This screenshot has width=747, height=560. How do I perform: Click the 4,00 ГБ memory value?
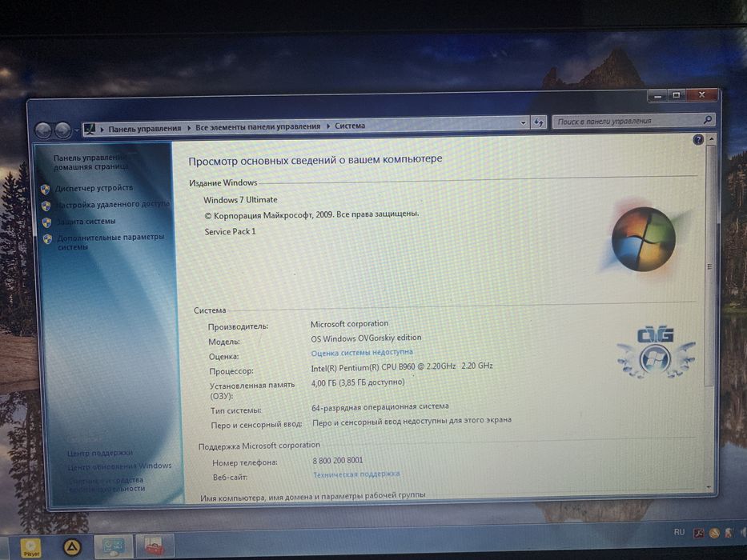tap(358, 382)
